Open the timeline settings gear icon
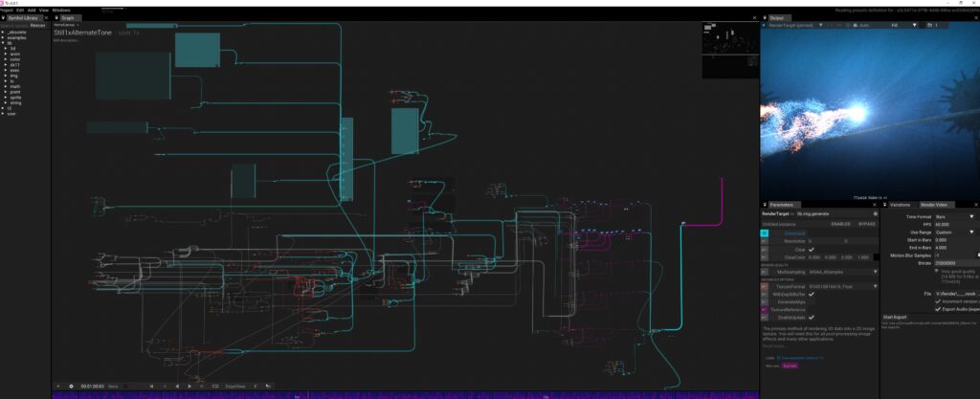 71,386
